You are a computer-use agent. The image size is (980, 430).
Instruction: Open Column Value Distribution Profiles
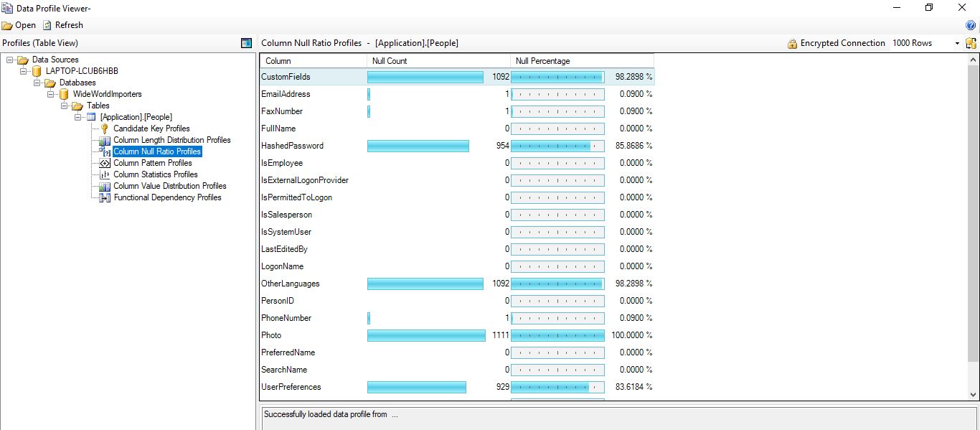170,186
